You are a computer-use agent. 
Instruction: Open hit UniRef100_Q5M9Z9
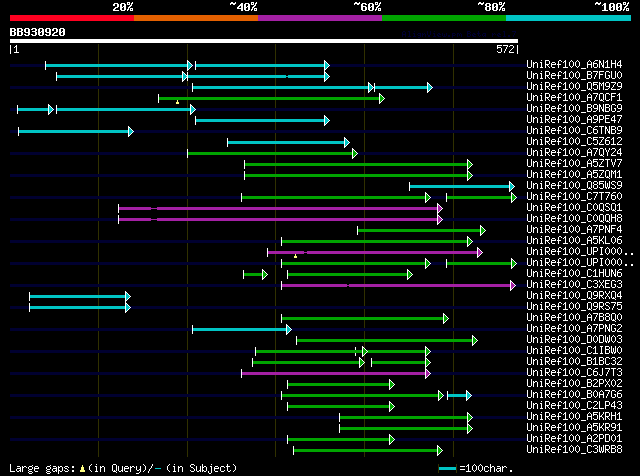(x=574, y=86)
